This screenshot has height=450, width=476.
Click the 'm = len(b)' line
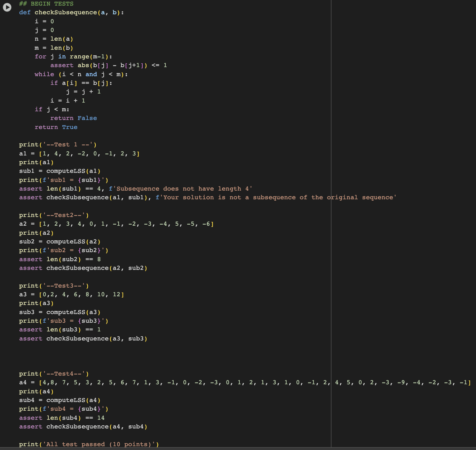point(54,48)
